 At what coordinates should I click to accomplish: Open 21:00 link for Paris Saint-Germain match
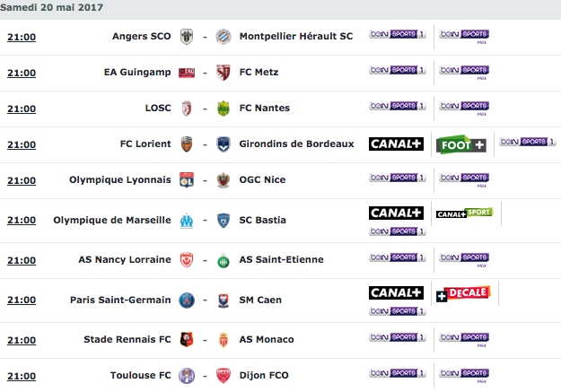click(x=22, y=301)
